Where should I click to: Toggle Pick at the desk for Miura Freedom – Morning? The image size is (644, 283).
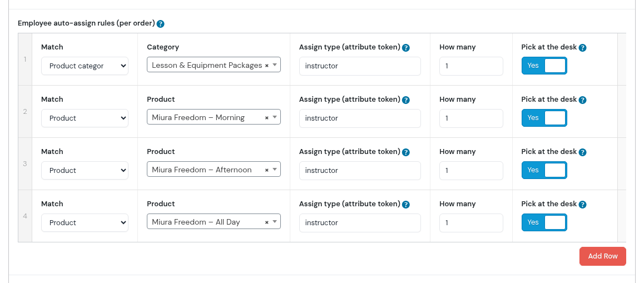[x=544, y=118]
